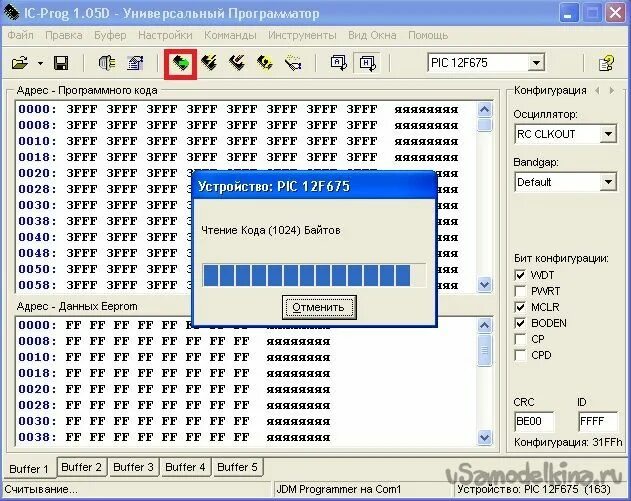Screen dimensions: 631x501
Task: Switch to Buffer 3 tab
Action: click(x=134, y=467)
